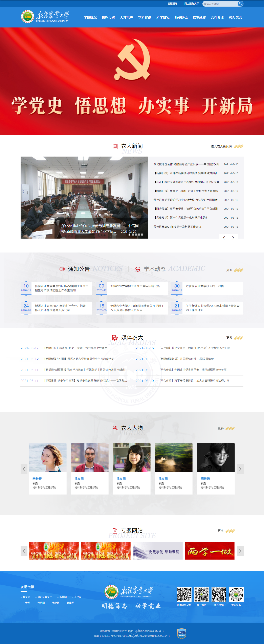The height and width of the screenshot is (644, 264).
Task: Show next news slide with right arrow
Action: [233, 238]
